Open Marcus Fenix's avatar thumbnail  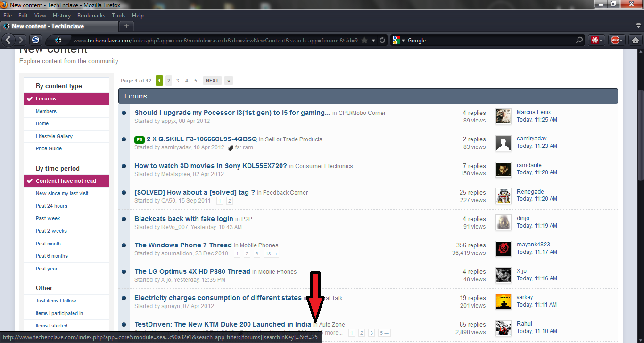click(x=504, y=116)
